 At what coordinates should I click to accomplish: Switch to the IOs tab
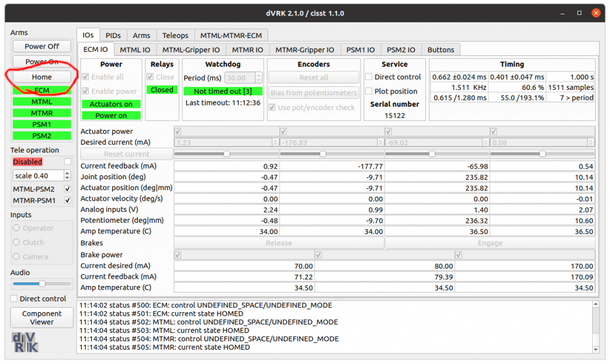point(88,35)
